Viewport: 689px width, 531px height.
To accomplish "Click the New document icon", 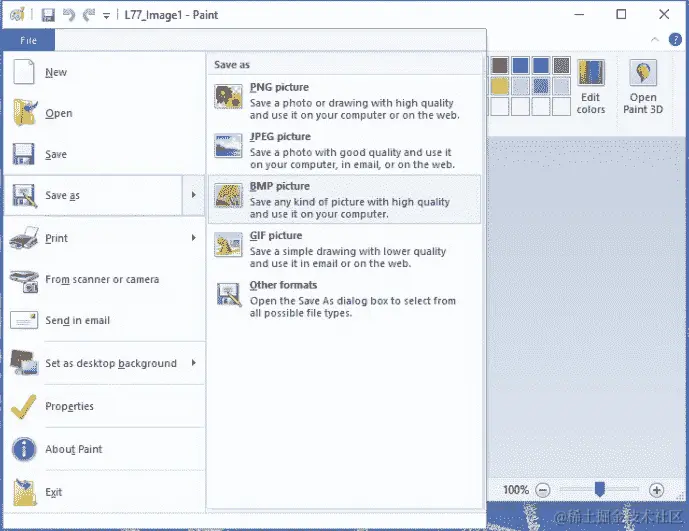I will tap(24, 72).
